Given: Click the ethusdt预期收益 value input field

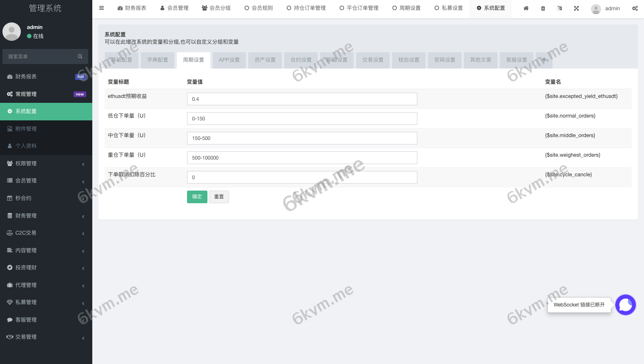Looking at the screenshot, I should (302, 99).
